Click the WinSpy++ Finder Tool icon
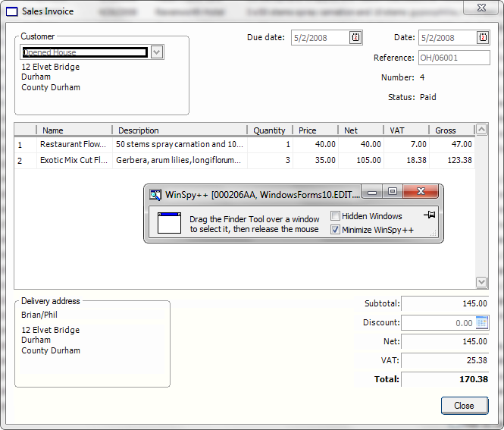504x430 pixels. 169,222
